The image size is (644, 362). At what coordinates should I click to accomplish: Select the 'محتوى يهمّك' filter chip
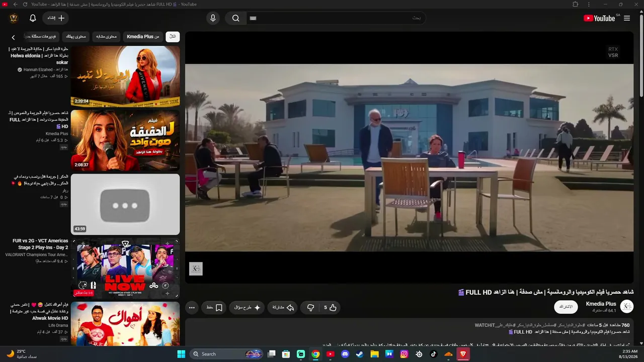tap(76, 37)
